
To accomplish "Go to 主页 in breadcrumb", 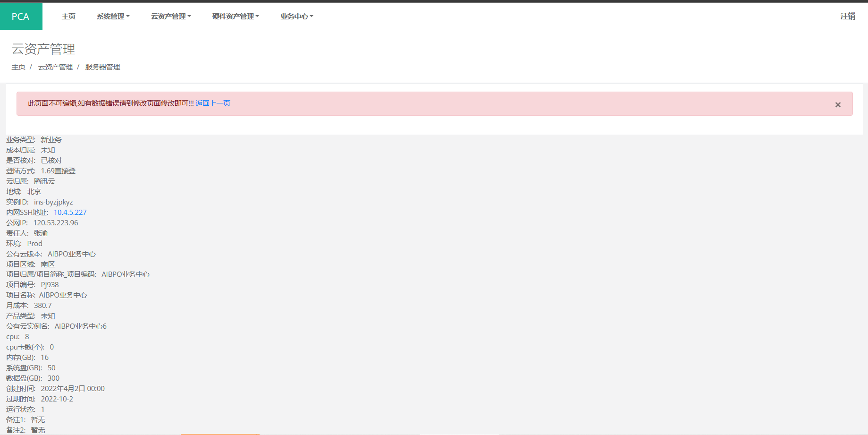I will coord(18,67).
